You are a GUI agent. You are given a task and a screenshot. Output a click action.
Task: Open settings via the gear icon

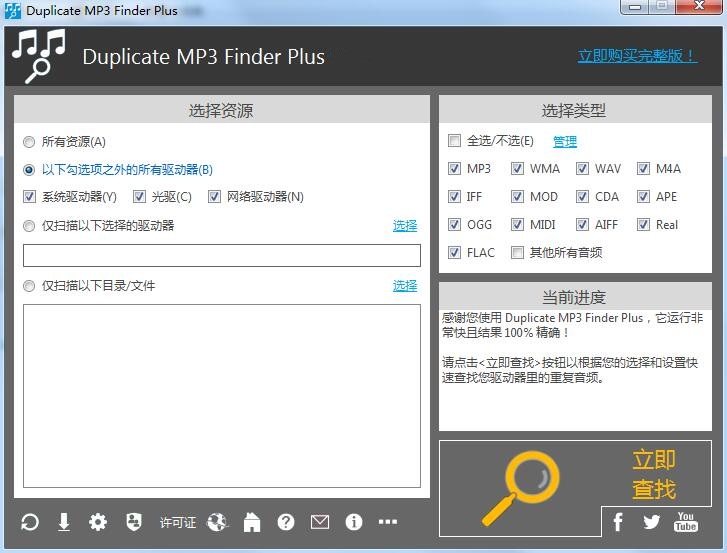(98, 522)
